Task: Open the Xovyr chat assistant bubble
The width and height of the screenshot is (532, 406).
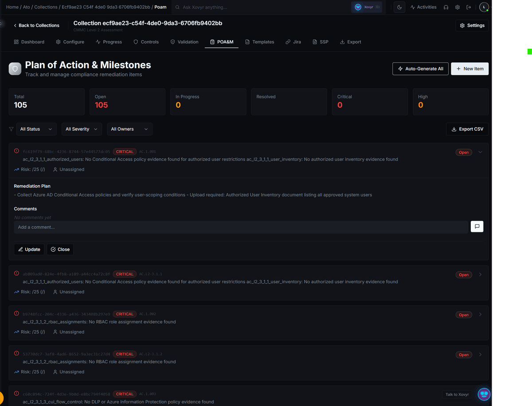Action: point(484,394)
